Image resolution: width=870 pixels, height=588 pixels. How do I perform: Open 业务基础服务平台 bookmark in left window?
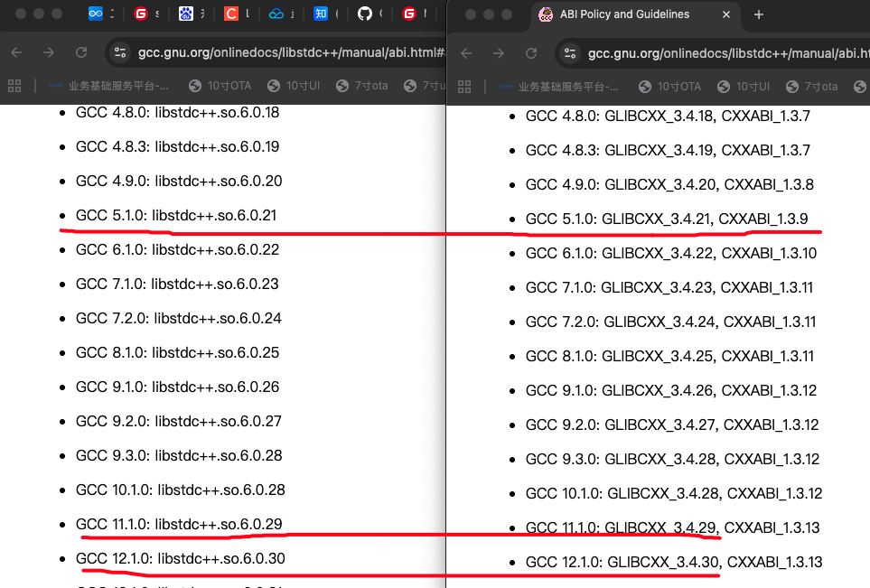tap(108, 86)
